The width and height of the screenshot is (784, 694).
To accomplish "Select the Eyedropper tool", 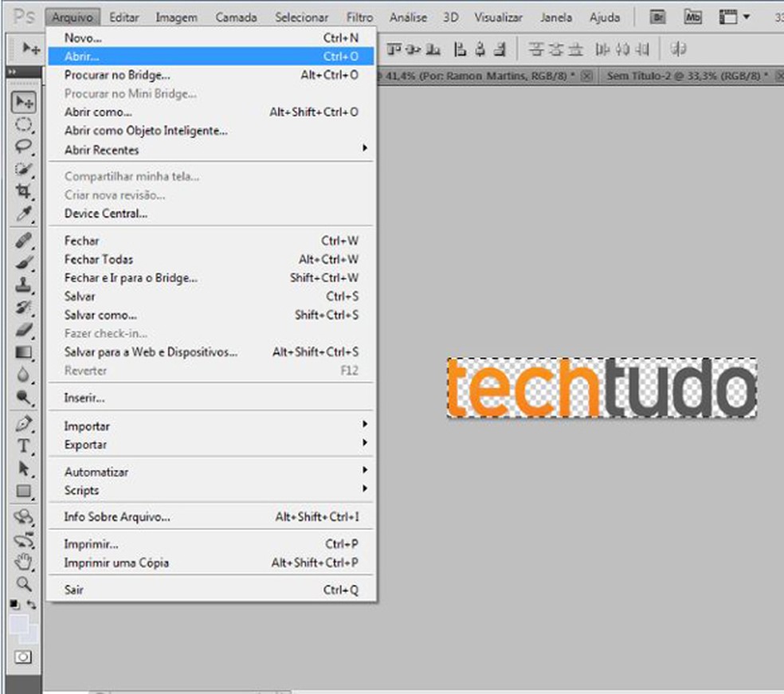I will [23, 214].
